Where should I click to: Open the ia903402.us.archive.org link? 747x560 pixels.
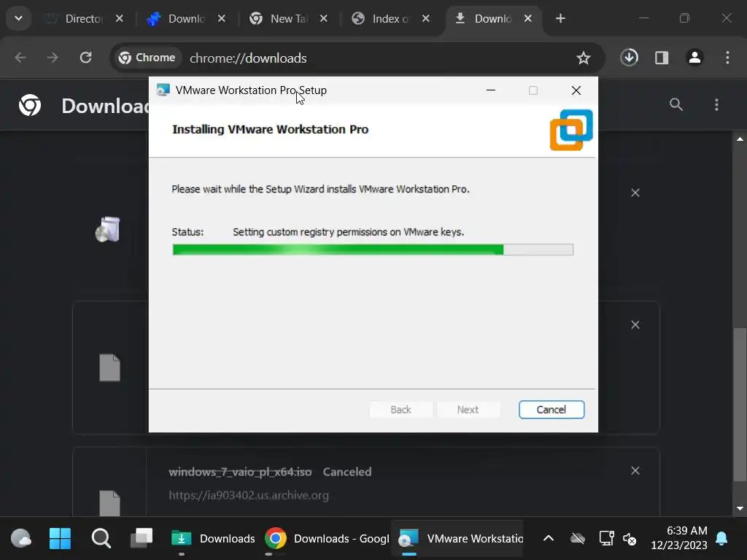pyautogui.click(x=249, y=495)
